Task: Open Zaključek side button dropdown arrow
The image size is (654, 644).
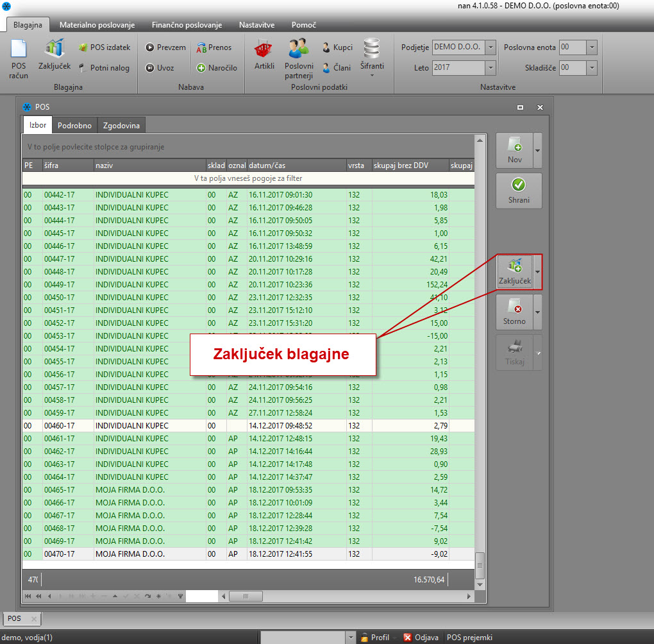Action: point(538,272)
